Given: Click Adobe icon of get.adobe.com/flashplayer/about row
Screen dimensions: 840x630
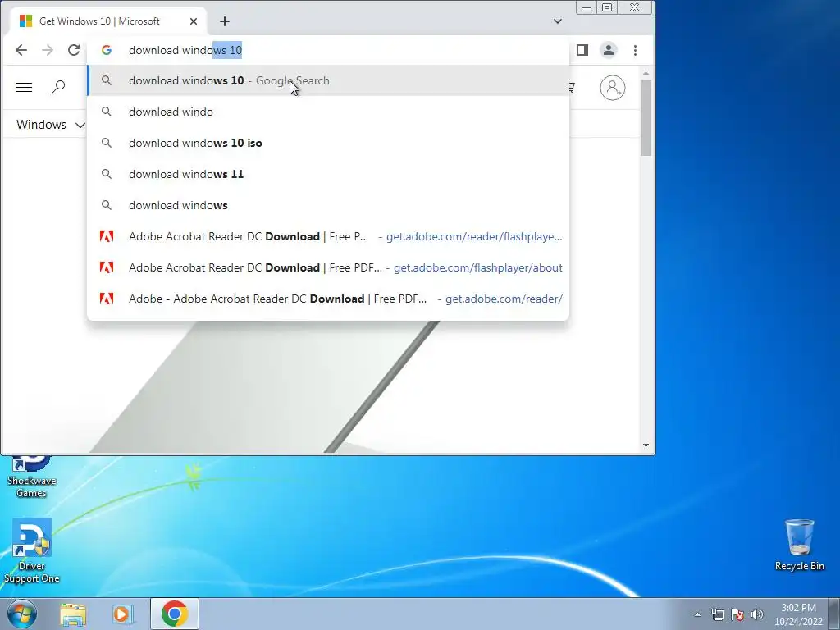Looking at the screenshot, I should [x=107, y=267].
